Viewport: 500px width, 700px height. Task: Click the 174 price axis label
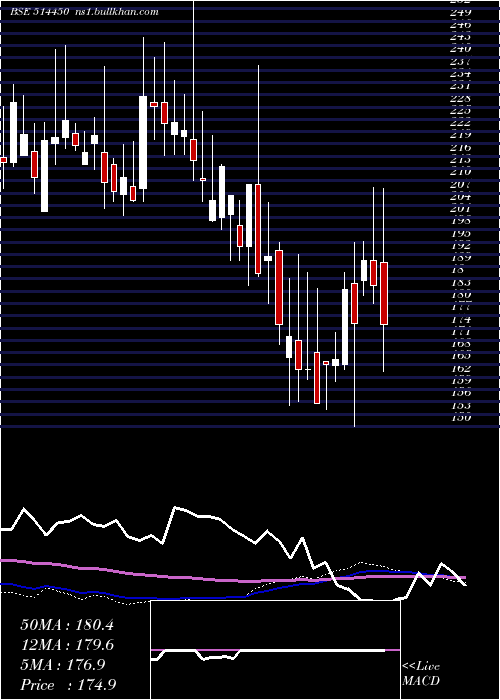460,320
